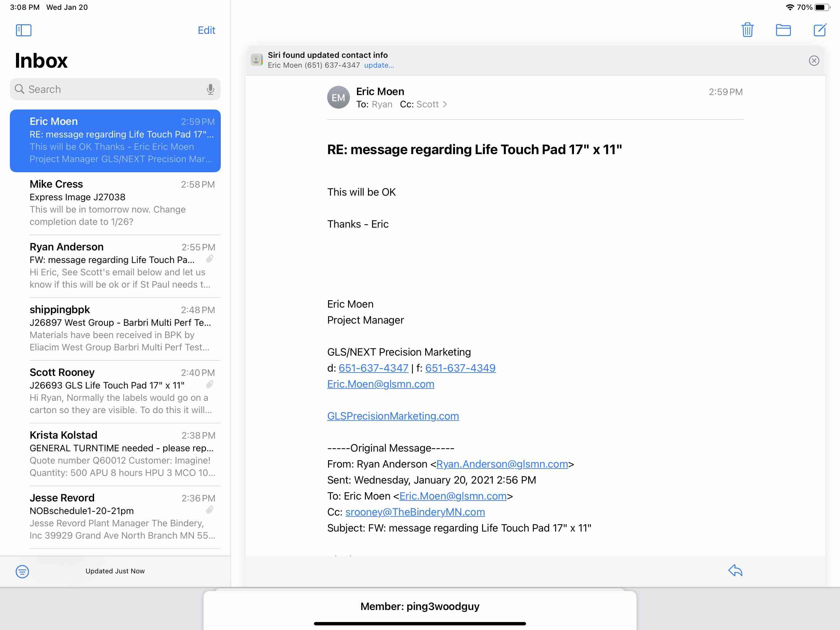Screen dimensions: 840x630
Task: Open the move-to-folder icon
Action: coord(783,30)
